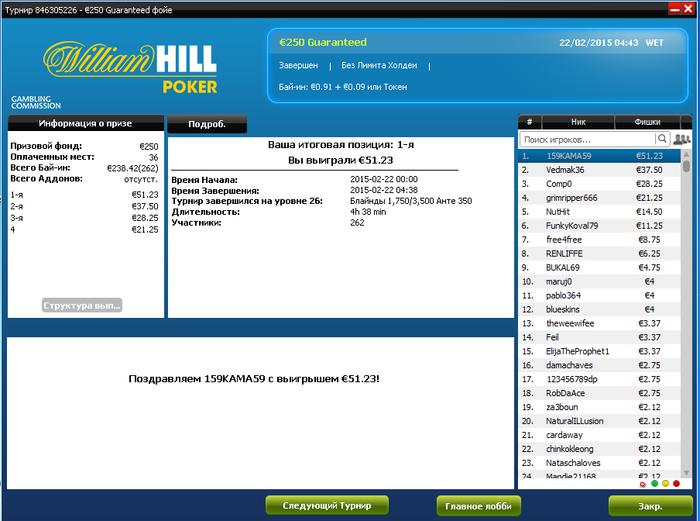Click the Оплаченных мест: row

point(84,157)
